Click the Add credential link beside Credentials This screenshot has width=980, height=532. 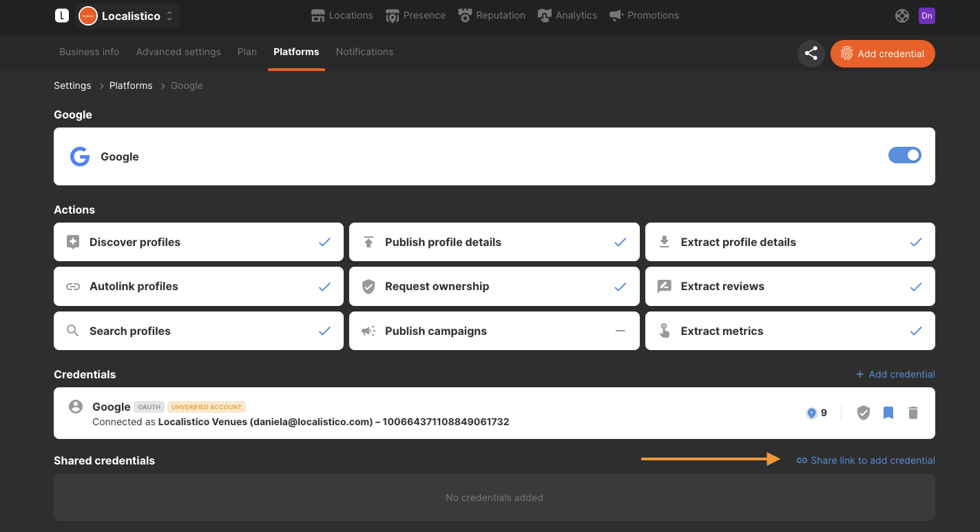click(895, 374)
